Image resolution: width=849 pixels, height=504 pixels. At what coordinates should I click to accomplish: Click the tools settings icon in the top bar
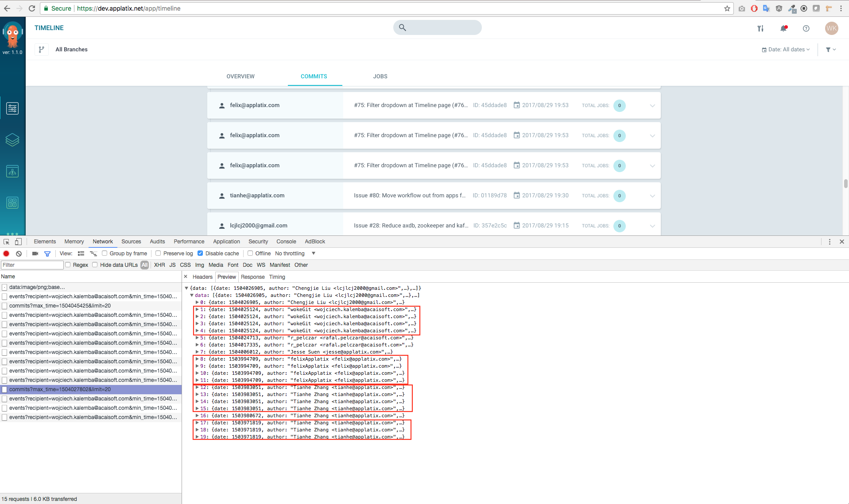pos(760,28)
